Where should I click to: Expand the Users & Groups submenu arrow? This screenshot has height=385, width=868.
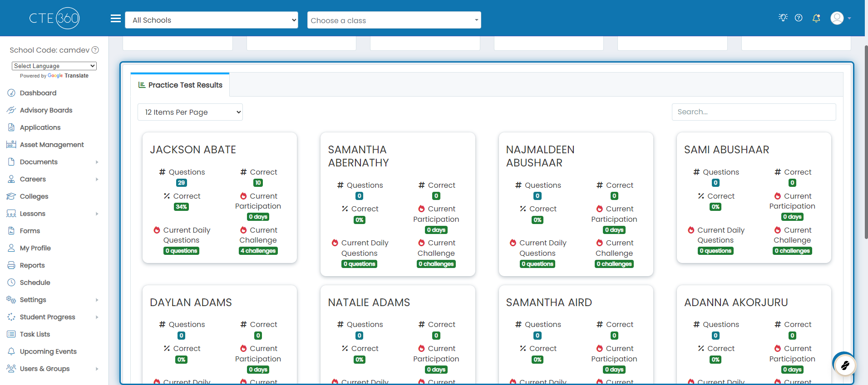tap(97, 369)
